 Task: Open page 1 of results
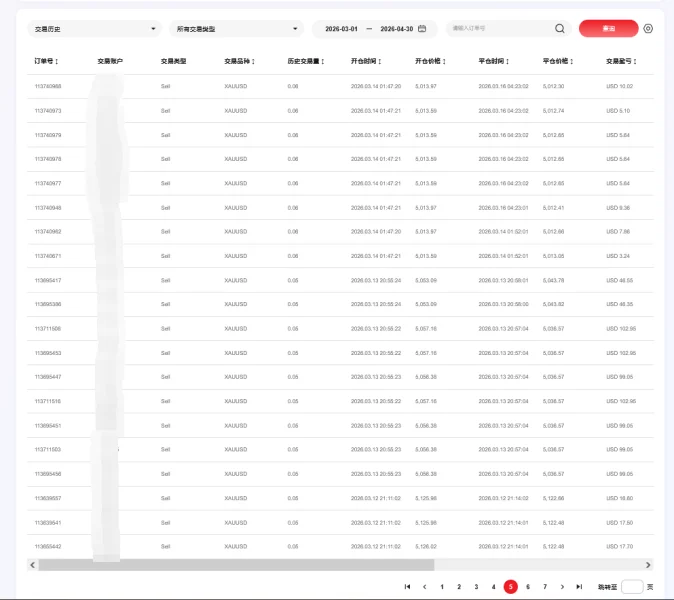[442, 587]
